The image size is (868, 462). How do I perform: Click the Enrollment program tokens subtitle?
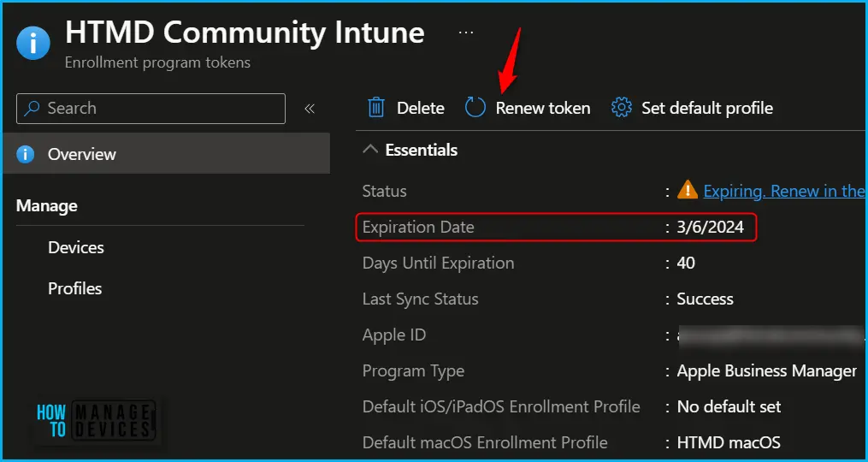(x=157, y=62)
